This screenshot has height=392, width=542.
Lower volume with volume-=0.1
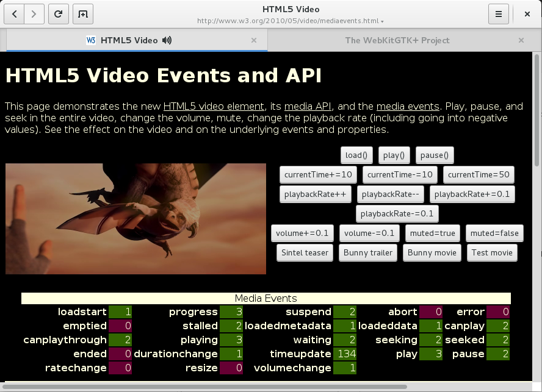[369, 233]
